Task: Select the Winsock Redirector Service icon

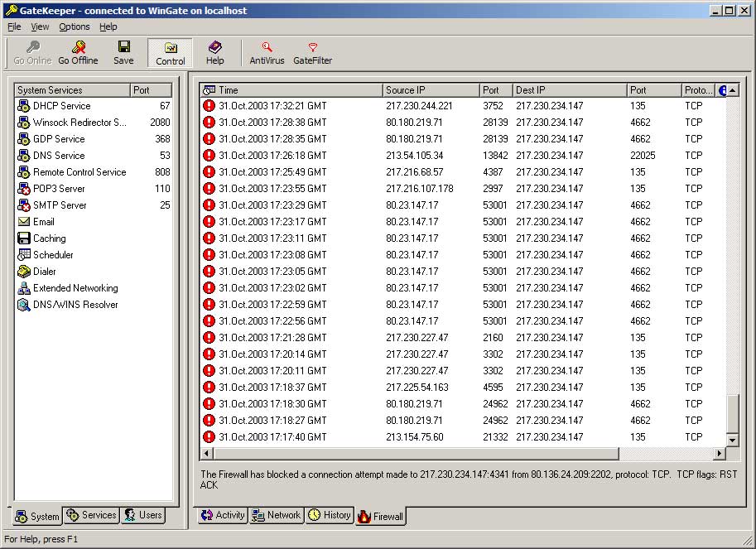Action: 24,123
